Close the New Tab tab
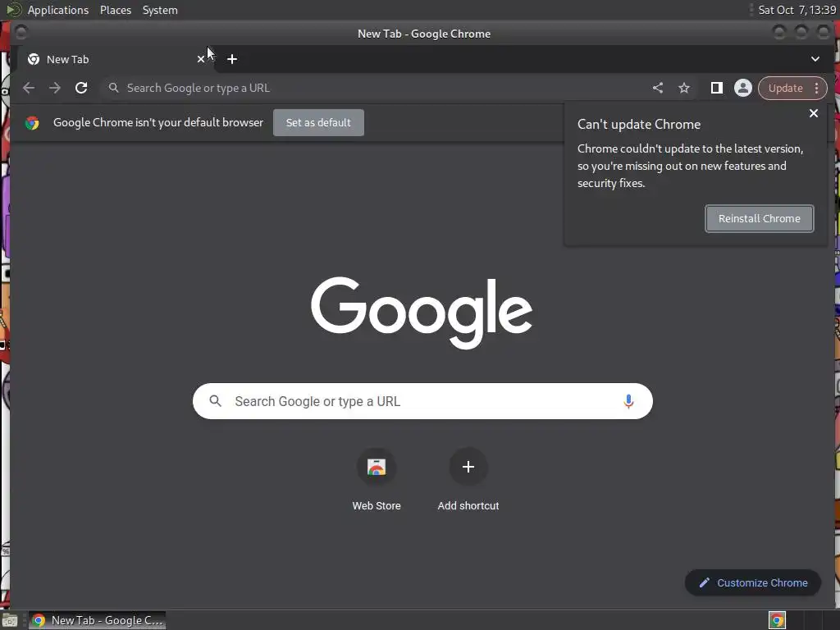The width and height of the screenshot is (840, 630). pyautogui.click(x=201, y=59)
